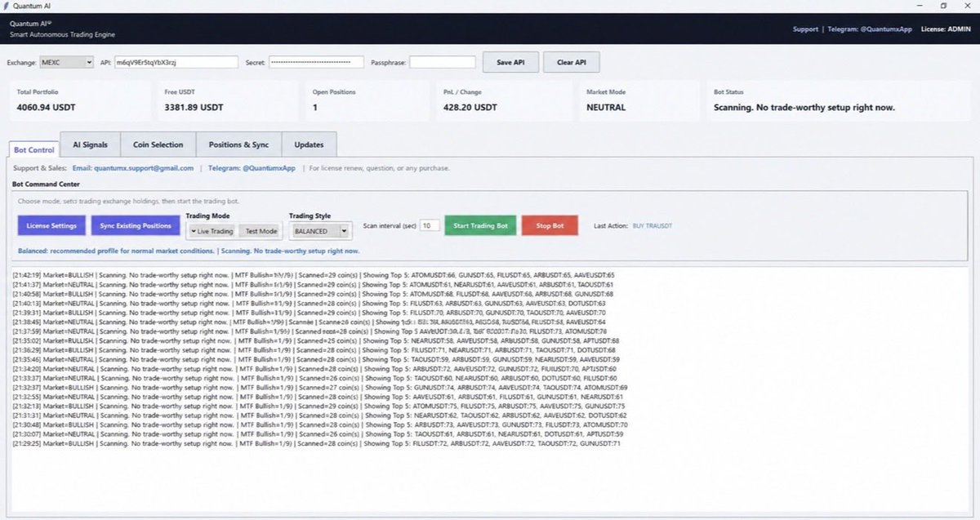Viewport: 980px width, 520px height.
Task: Open the Exchange dropdown showing MEXC
Action: point(66,62)
